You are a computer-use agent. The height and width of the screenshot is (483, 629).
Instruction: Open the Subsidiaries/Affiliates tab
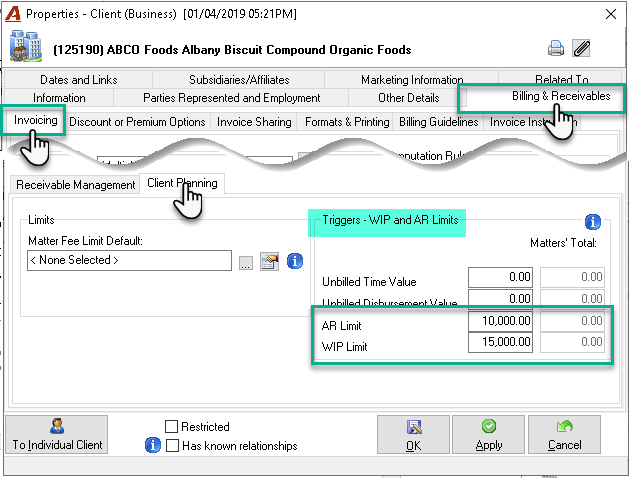239,79
